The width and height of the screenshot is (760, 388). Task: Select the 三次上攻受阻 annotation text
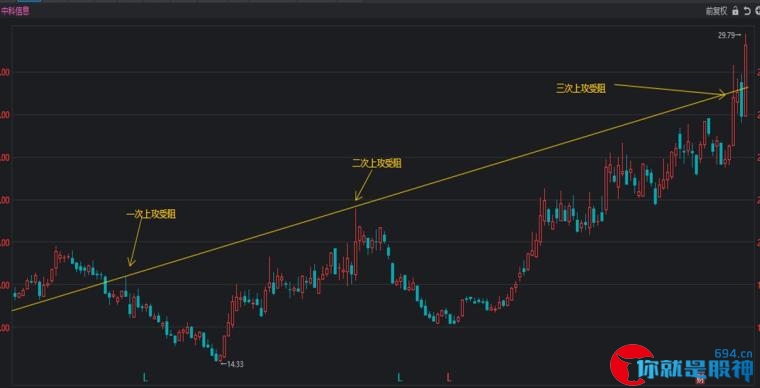pyautogui.click(x=581, y=88)
